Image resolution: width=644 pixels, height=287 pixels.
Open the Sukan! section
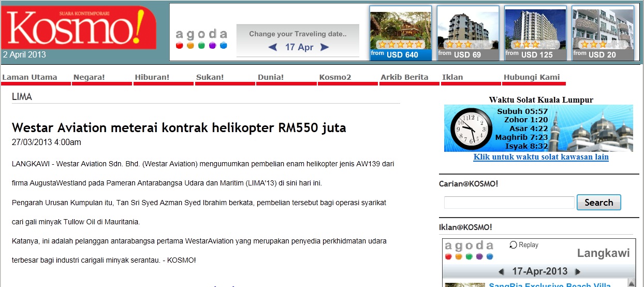(x=210, y=78)
